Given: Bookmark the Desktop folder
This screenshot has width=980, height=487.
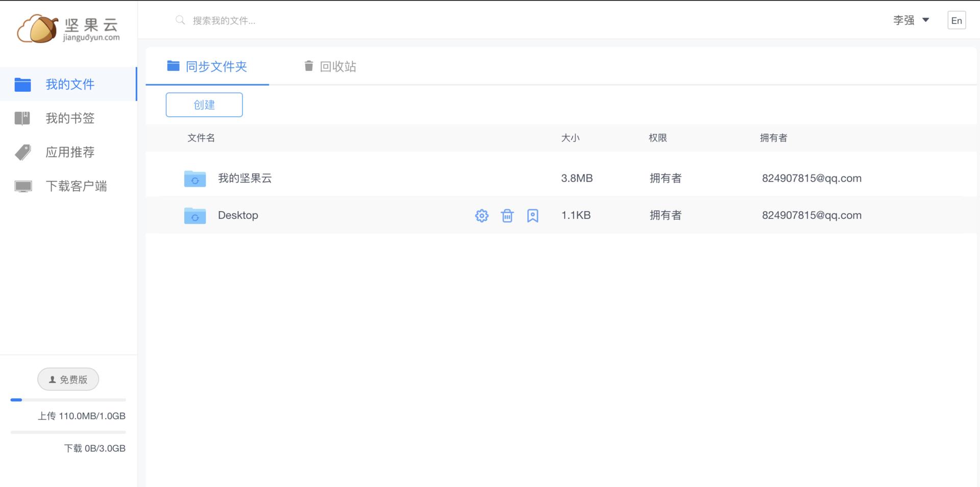Looking at the screenshot, I should 532,216.
